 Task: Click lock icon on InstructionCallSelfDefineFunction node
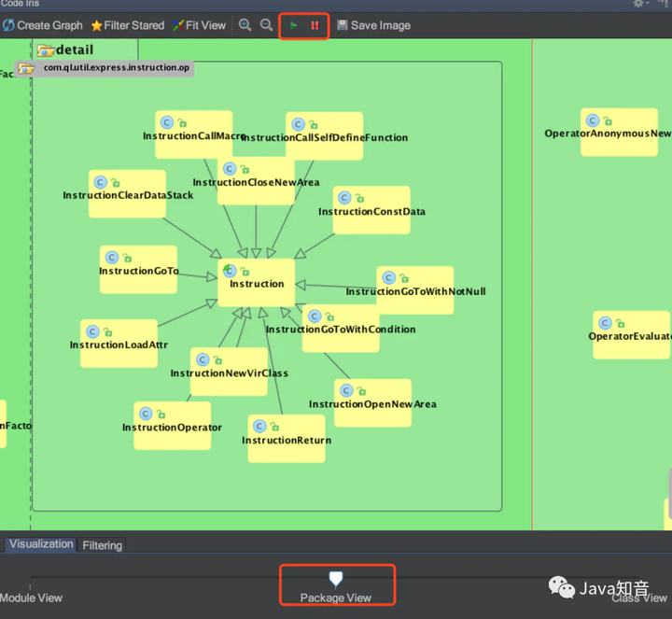coord(314,125)
